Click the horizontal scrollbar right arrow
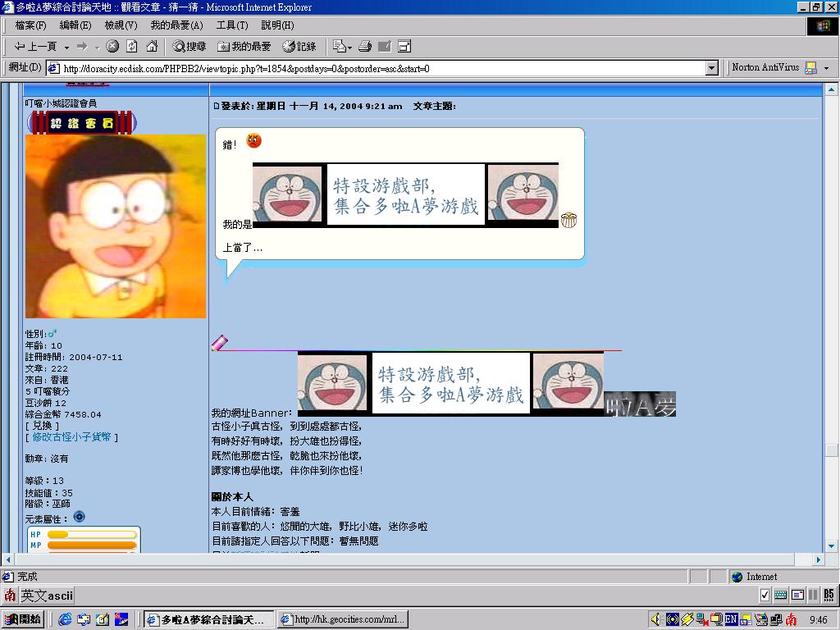The width and height of the screenshot is (840, 630). [x=818, y=559]
